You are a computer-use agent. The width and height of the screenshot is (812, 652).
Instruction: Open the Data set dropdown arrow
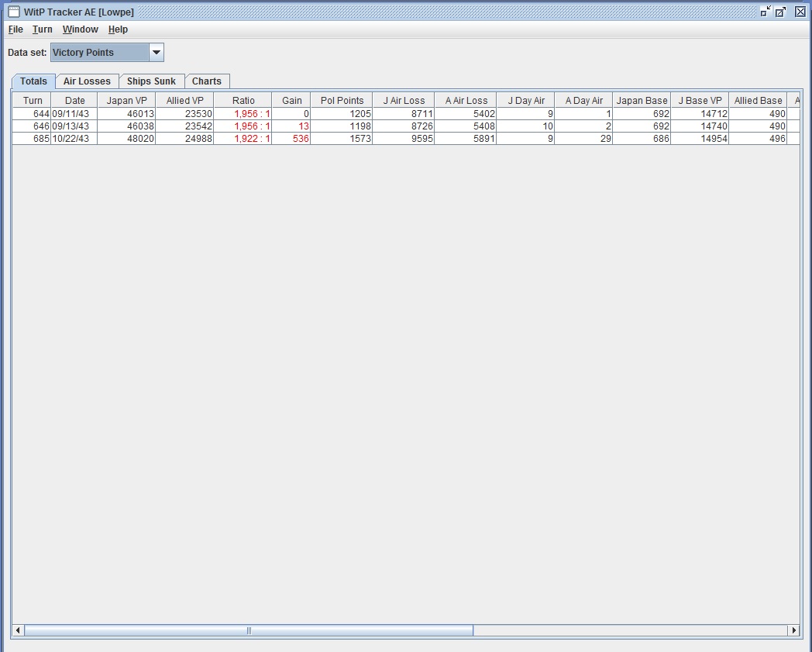tap(157, 53)
